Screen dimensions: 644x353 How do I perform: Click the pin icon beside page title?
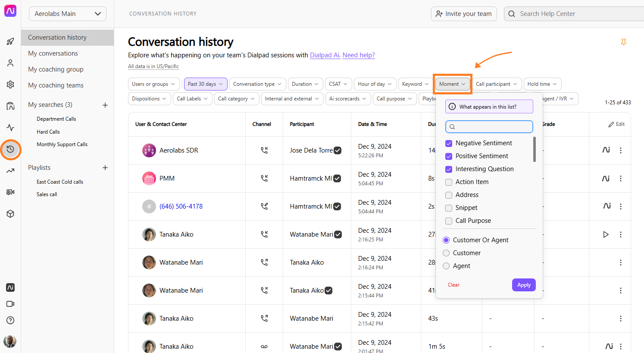623,42
